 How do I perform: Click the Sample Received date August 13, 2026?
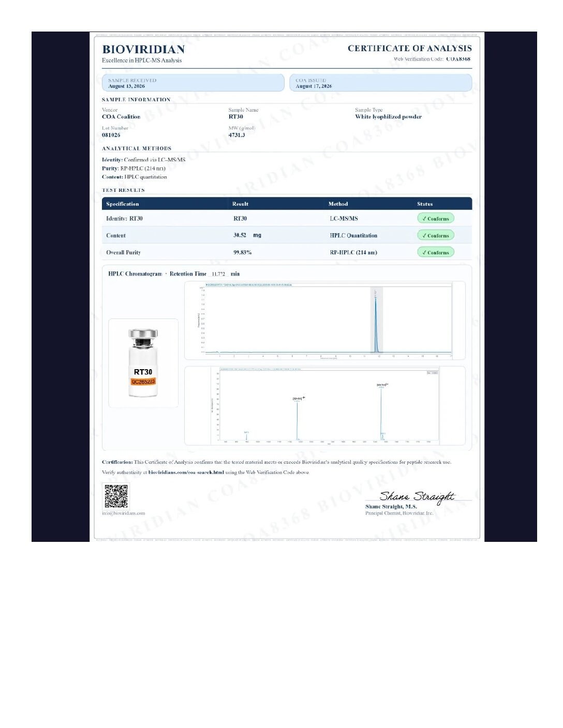click(127, 86)
